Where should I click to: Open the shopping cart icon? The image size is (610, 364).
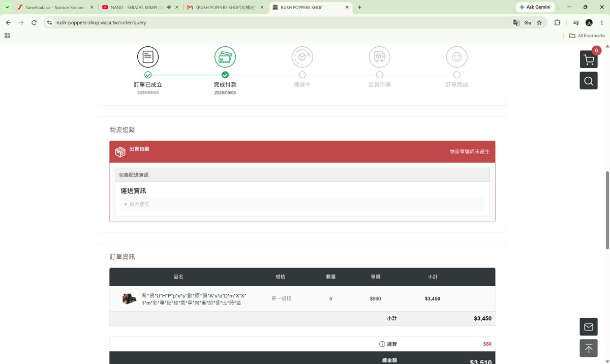(589, 59)
